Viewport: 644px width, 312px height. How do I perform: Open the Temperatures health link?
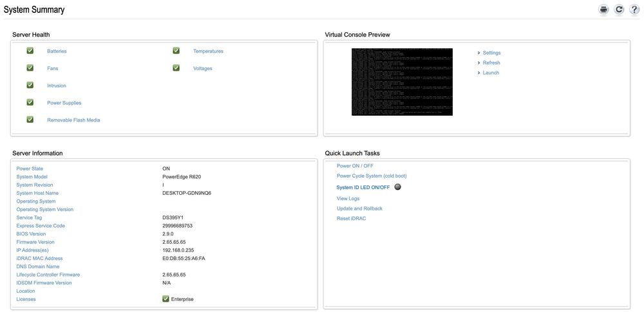click(208, 51)
